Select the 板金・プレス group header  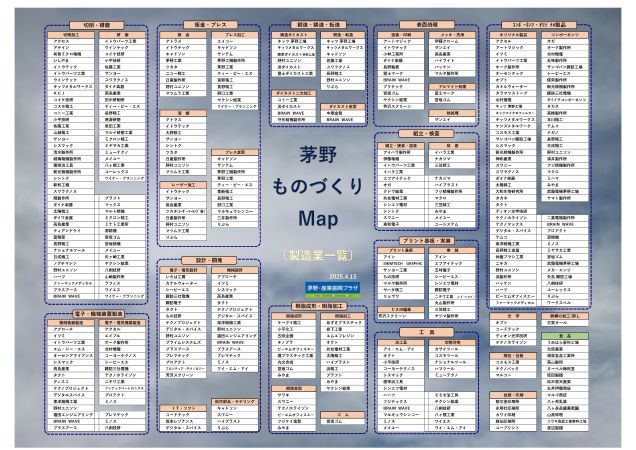point(210,25)
